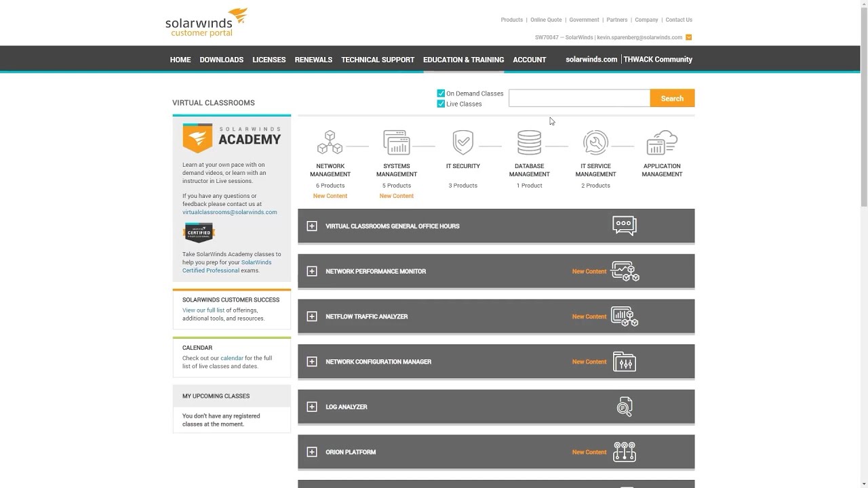Click the Log Analyzer magnifier icon
The width and height of the screenshot is (868, 488).
pyautogui.click(x=625, y=407)
